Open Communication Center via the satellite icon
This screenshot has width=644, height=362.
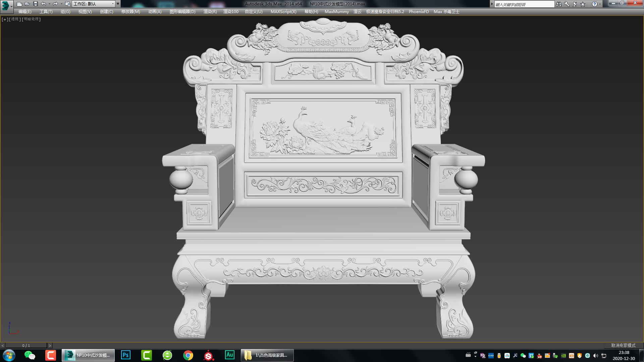pyautogui.click(x=575, y=4)
